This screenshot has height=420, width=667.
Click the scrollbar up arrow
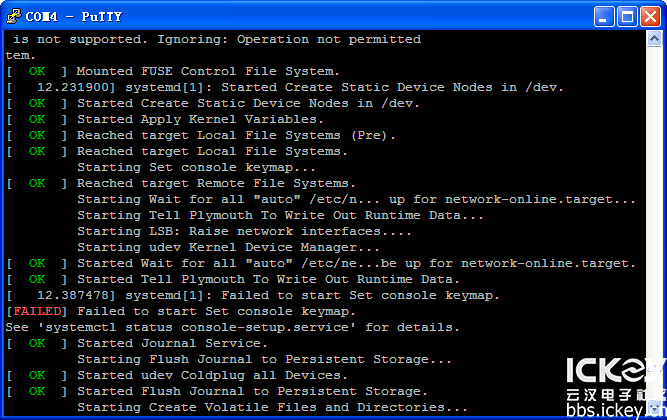click(654, 39)
